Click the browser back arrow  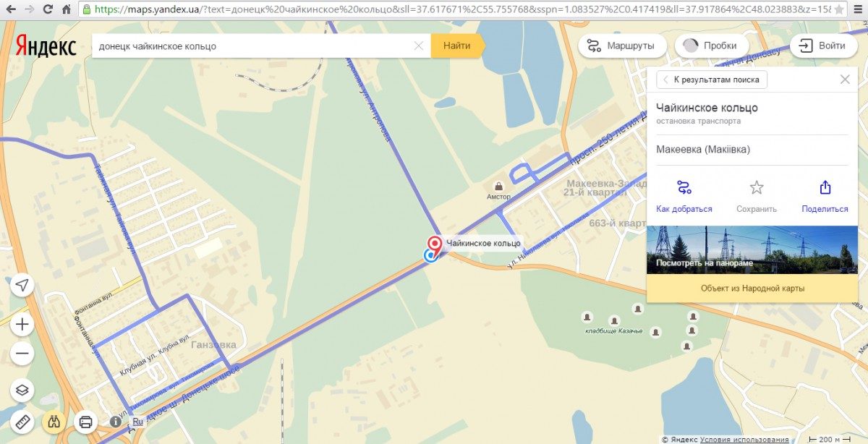(x=10, y=9)
